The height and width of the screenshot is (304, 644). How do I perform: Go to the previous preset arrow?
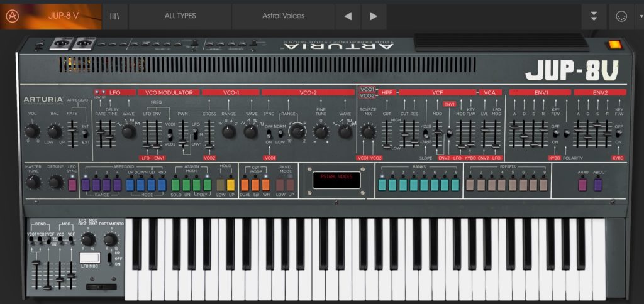(x=348, y=16)
